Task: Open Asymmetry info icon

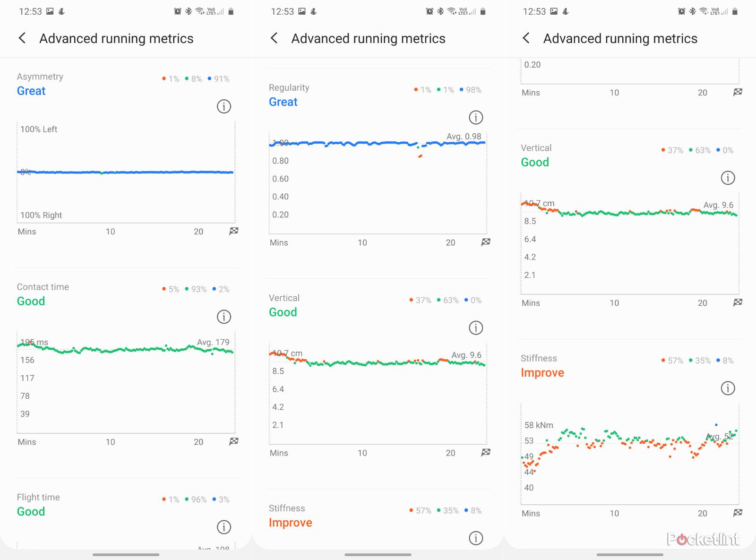Action: 224,106
